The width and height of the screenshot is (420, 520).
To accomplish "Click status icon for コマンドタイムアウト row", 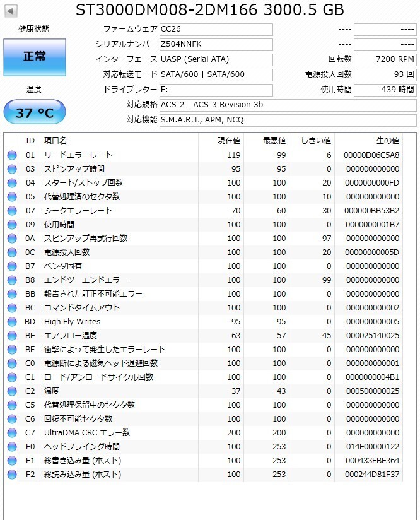I will click(12, 308).
